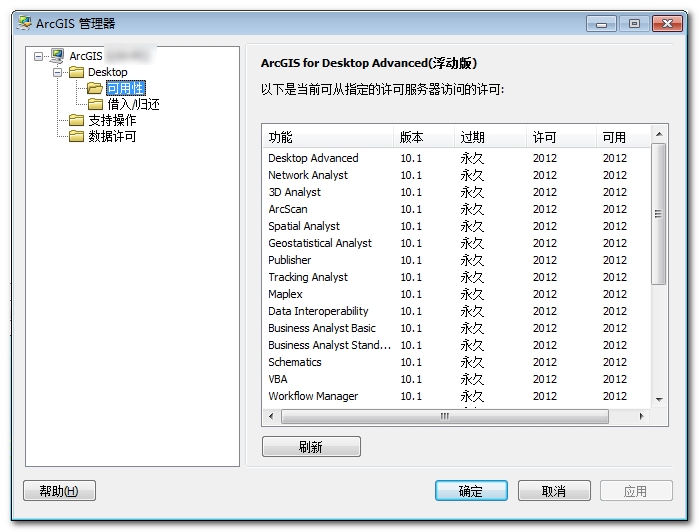Select the Business Analyst Stand... row
699x532 pixels.
pyautogui.click(x=456, y=345)
